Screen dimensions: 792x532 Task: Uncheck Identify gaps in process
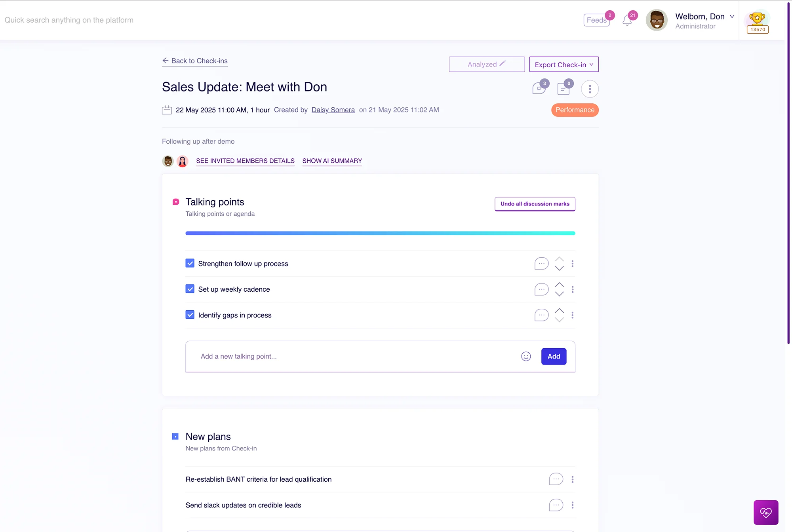pos(190,315)
